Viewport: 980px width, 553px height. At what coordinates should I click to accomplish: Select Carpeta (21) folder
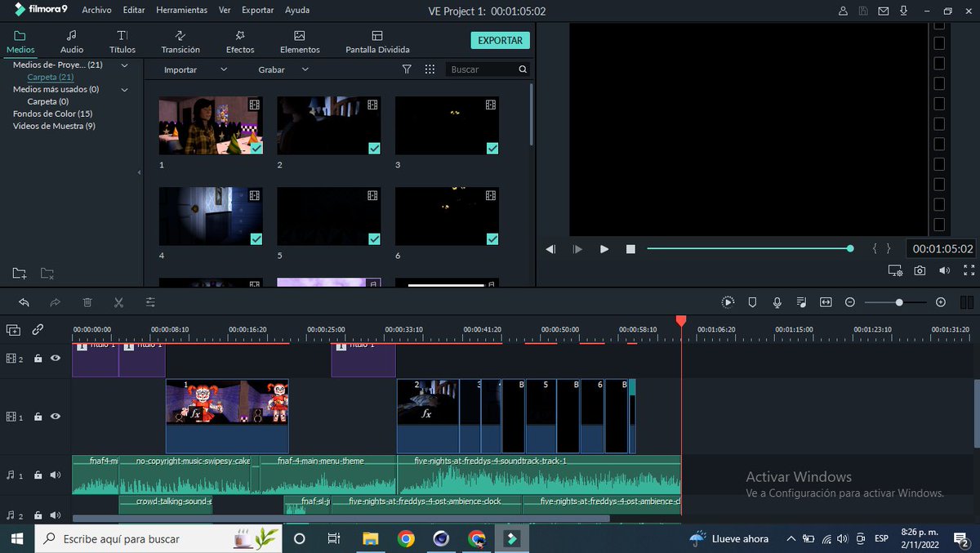(x=51, y=77)
